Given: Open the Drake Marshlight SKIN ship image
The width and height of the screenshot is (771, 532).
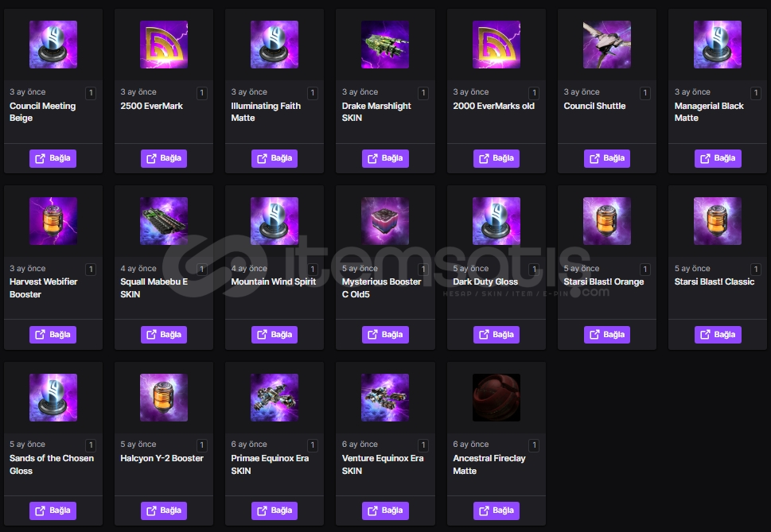Looking at the screenshot, I should coord(385,45).
